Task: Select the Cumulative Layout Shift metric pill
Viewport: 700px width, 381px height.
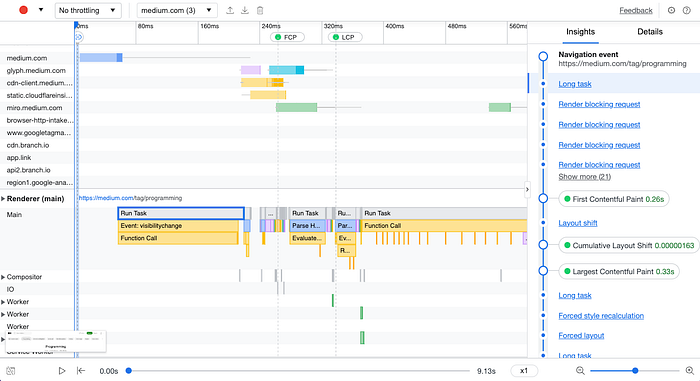Action: (629, 245)
